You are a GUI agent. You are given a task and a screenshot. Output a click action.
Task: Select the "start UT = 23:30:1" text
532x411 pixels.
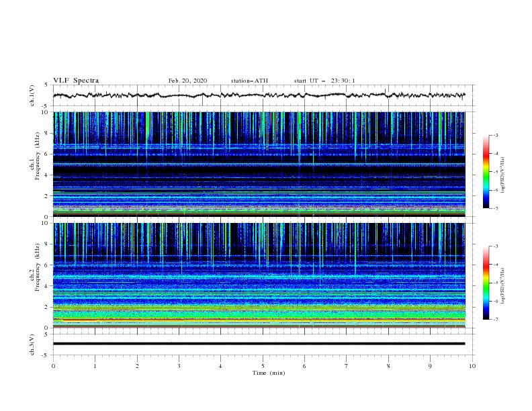[324, 81]
